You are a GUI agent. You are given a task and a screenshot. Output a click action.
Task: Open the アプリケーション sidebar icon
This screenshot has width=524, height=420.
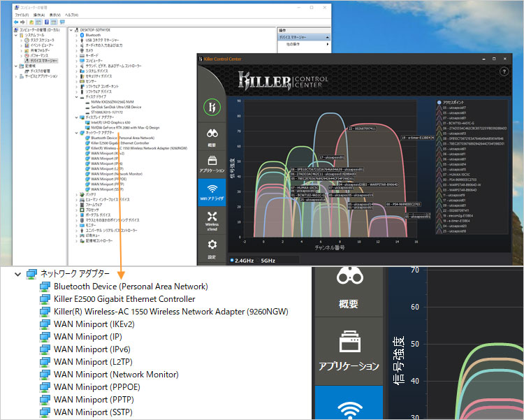[x=212, y=164]
